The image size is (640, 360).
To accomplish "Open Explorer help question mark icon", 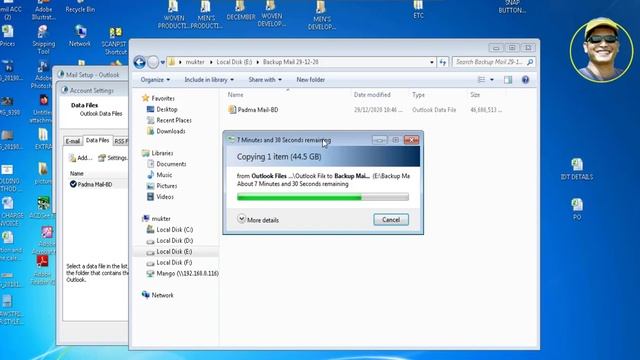I will point(525,80).
